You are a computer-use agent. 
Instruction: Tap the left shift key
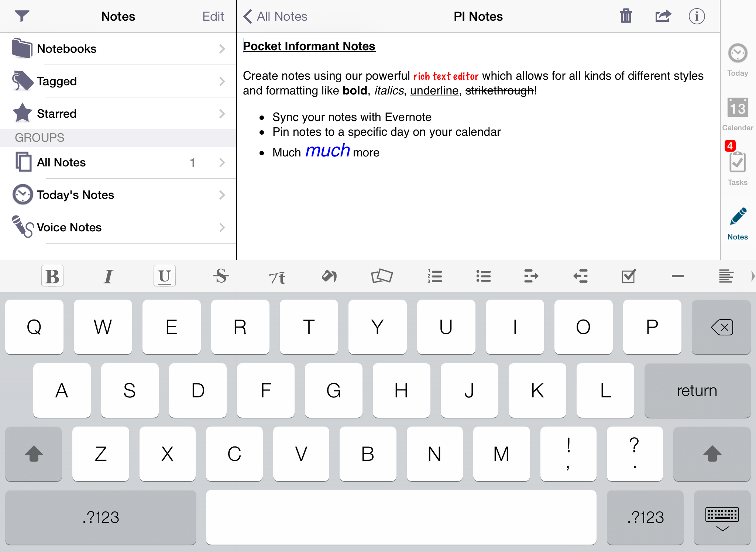[34, 454]
